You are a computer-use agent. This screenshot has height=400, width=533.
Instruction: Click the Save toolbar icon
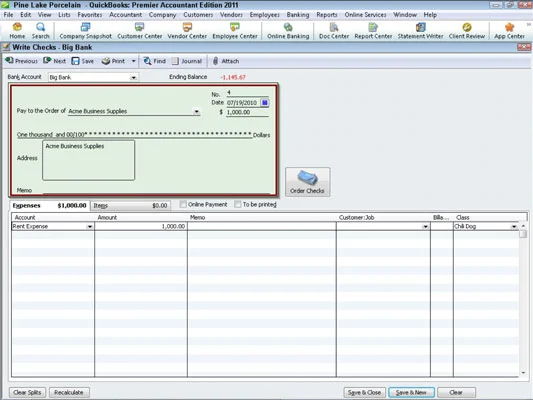click(x=83, y=61)
